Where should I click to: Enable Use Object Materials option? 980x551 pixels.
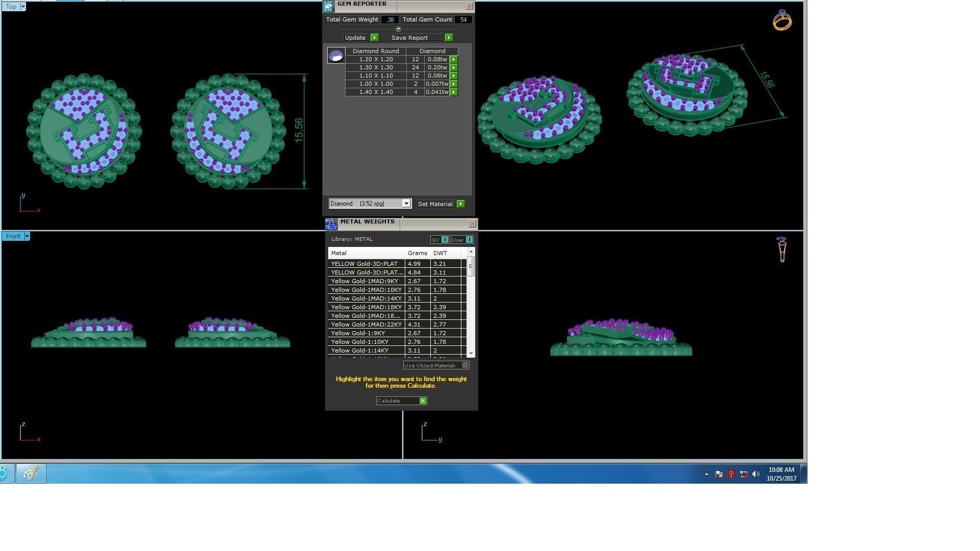coord(465,365)
